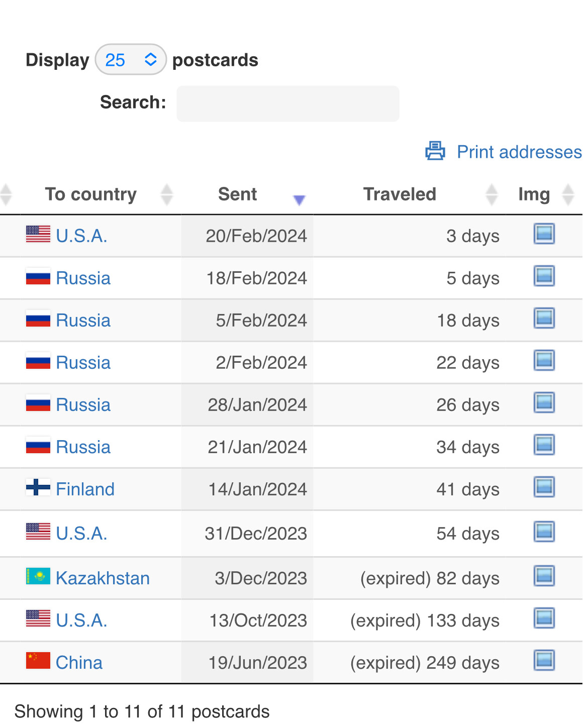The width and height of the screenshot is (584, 728).
Task: Open image icon for China postcard row
Action: pyautogui.click(x=544, y=660)
